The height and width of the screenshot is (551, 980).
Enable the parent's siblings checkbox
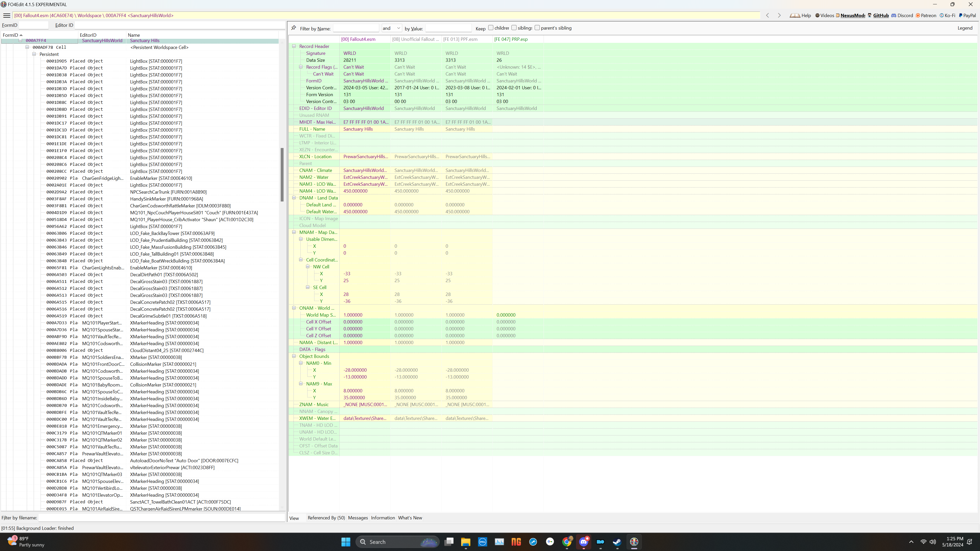tap(537, 28)
